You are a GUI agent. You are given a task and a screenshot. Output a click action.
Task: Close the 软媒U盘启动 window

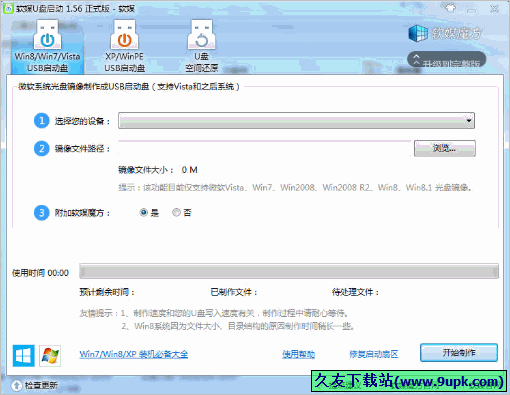495,9
